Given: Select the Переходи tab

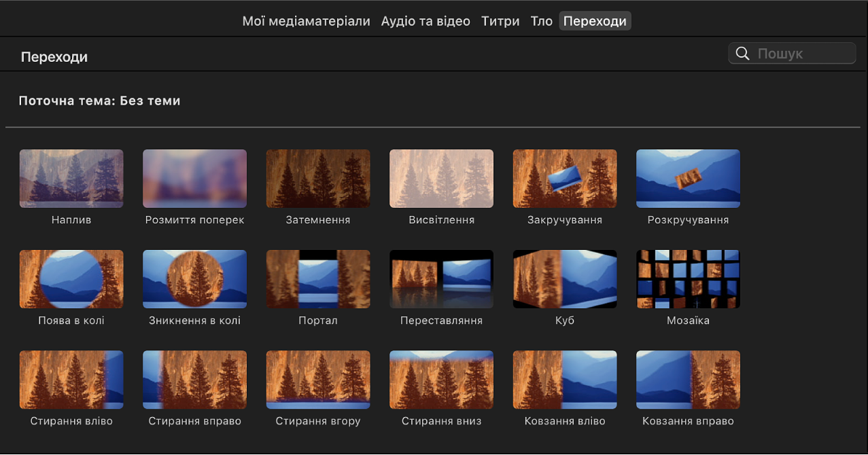Looking at the screenshot, I should point(595,21).
